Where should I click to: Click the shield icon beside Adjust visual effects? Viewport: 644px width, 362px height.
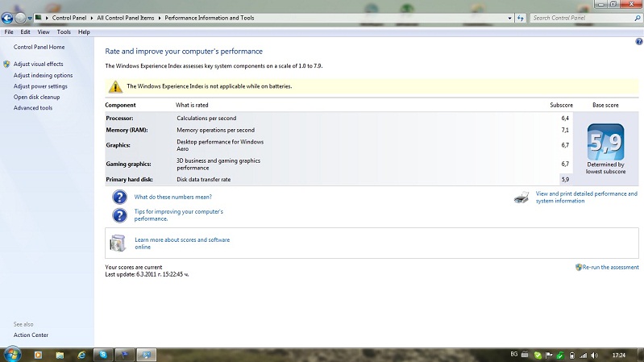coord(6,64)
